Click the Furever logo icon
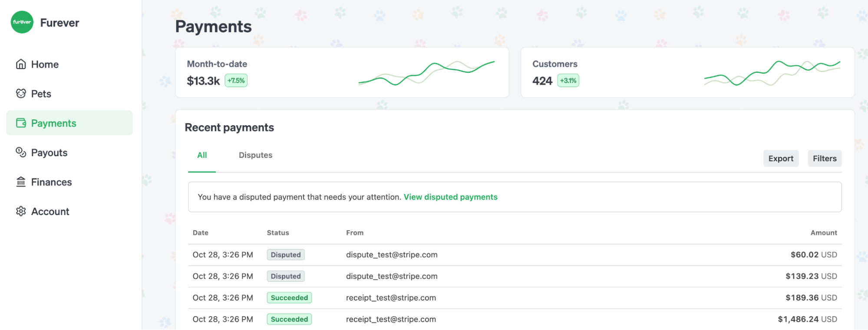The image size is (868, 330). point(22,22)
